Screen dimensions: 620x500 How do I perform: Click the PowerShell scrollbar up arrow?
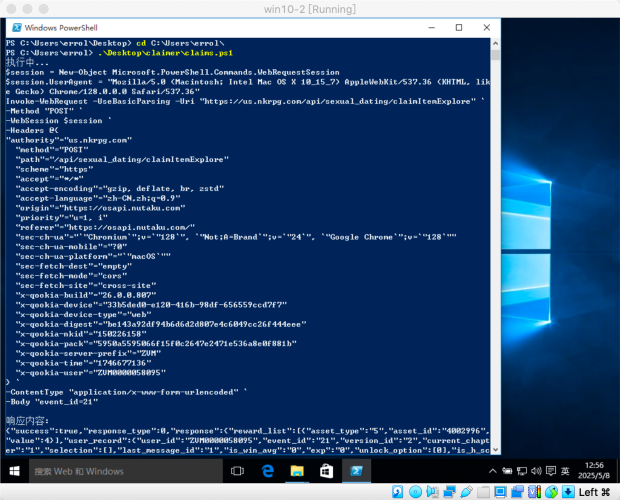(496, 44)
